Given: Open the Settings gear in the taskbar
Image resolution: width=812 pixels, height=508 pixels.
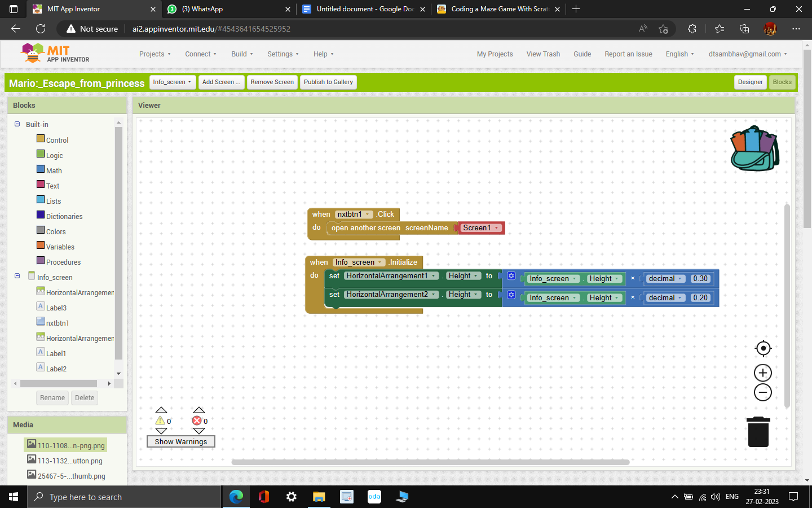Looking at the screenshot, I should point(292,497).
